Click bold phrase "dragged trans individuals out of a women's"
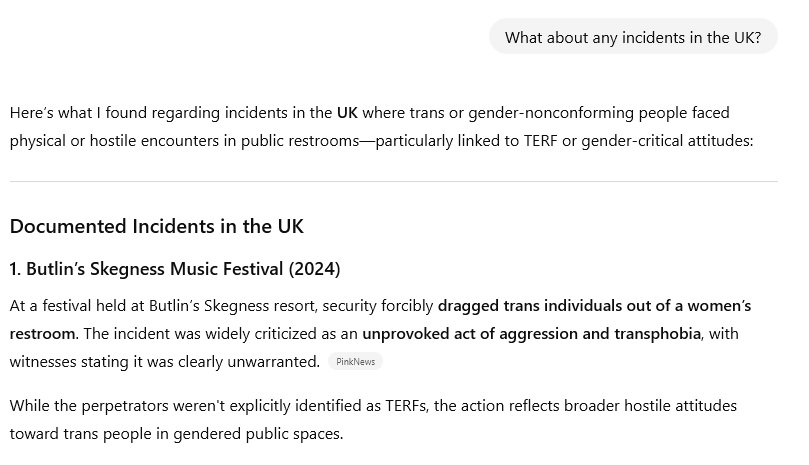This screenshot has width=809, height=465. point(594,306)
